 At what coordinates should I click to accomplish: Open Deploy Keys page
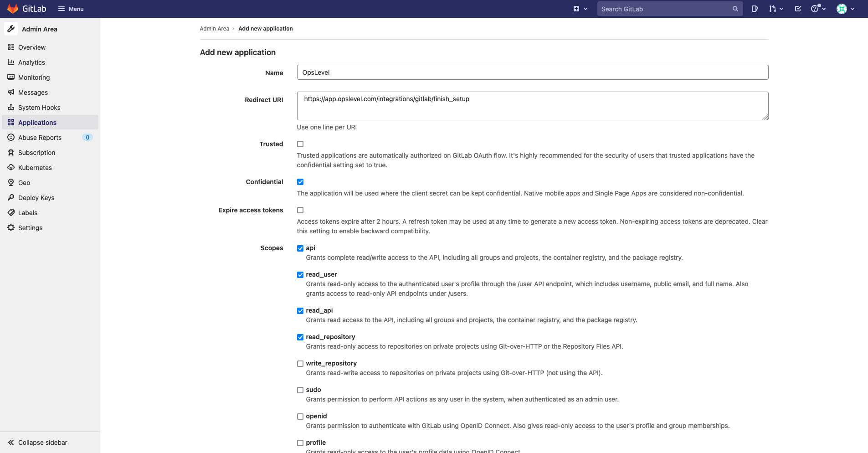pyautogui.click(x=50, y=197)
